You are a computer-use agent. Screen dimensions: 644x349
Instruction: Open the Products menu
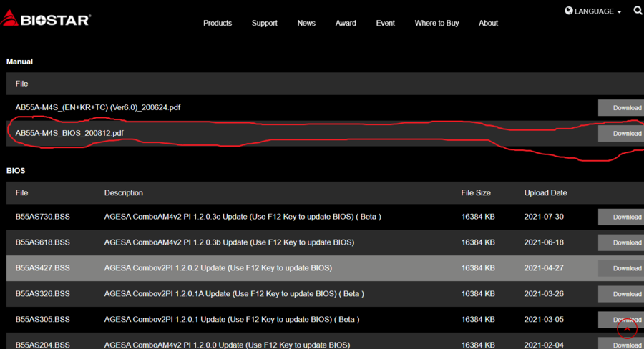click(x=218, y=23)
